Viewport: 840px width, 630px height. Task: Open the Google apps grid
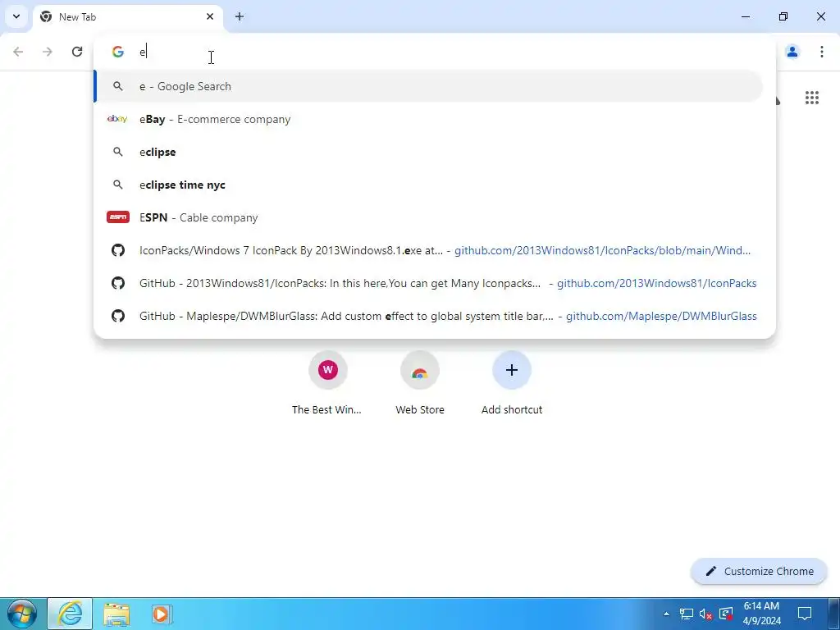coord(812,98)
